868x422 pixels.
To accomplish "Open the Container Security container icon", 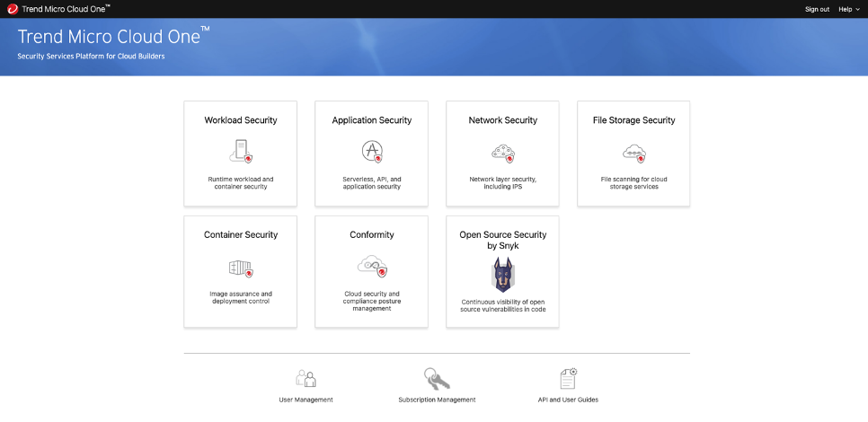I will pyautogui.click(x=241, y=268).
